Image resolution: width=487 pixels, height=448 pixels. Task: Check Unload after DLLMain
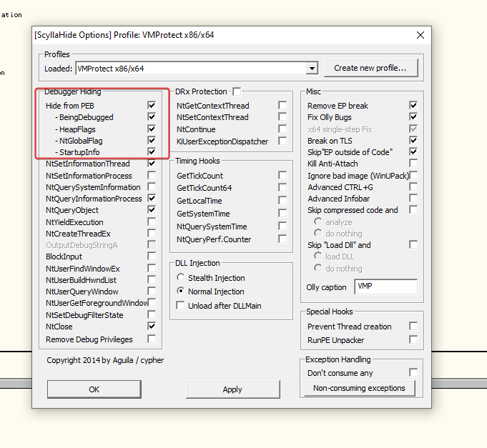tap(180, 305)
